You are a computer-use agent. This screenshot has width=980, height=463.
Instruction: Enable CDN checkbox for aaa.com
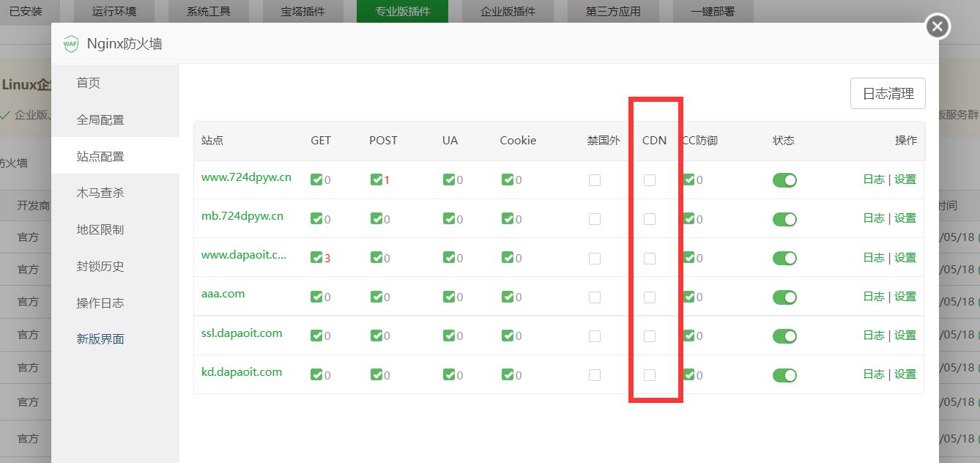pos(650,297)
